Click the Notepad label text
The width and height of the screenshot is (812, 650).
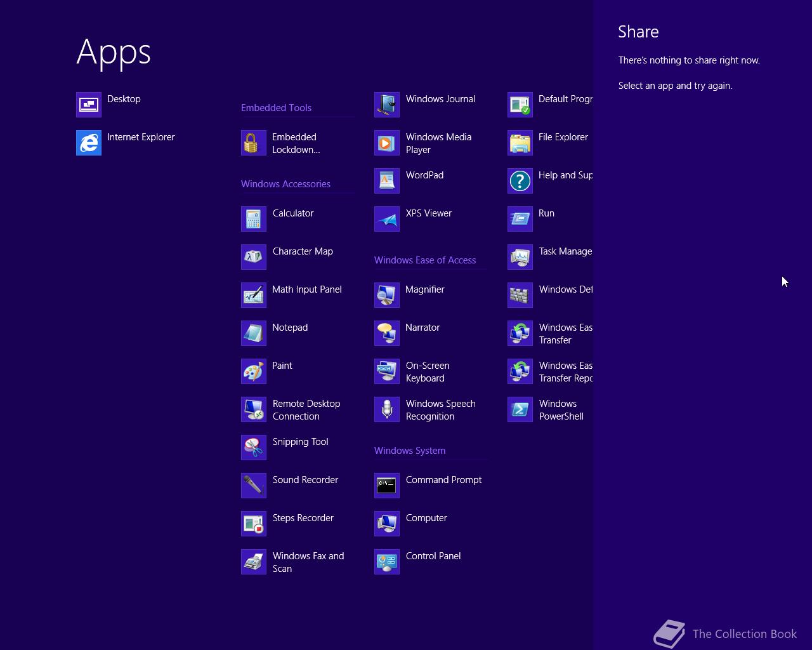(290, 328)
